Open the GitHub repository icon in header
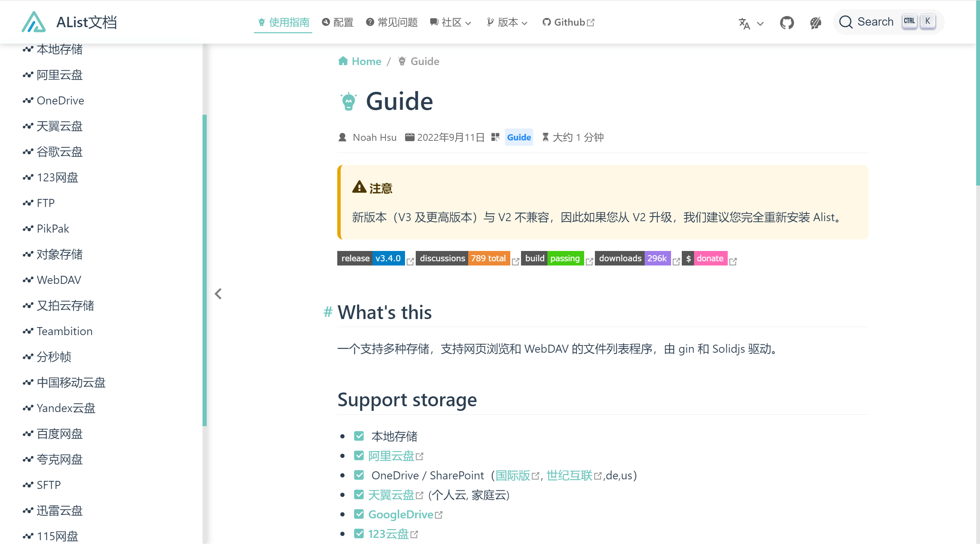The height and width of the screenshot is (544, 980). pyautogui.click(x=787, y=23)
